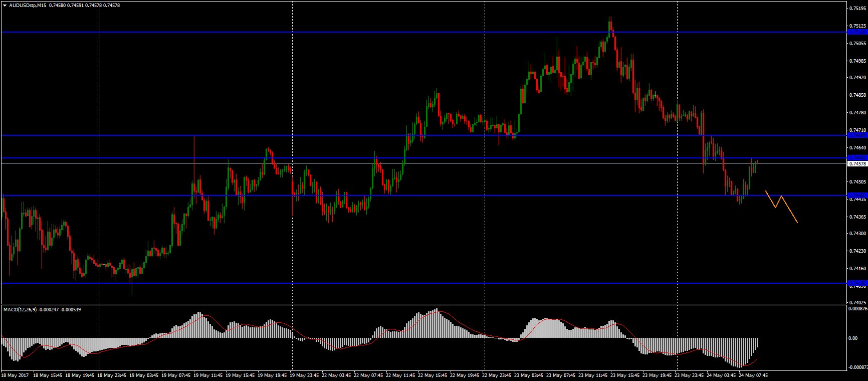Click the 19 May 03:45 time label

click(x=144, y=375)
